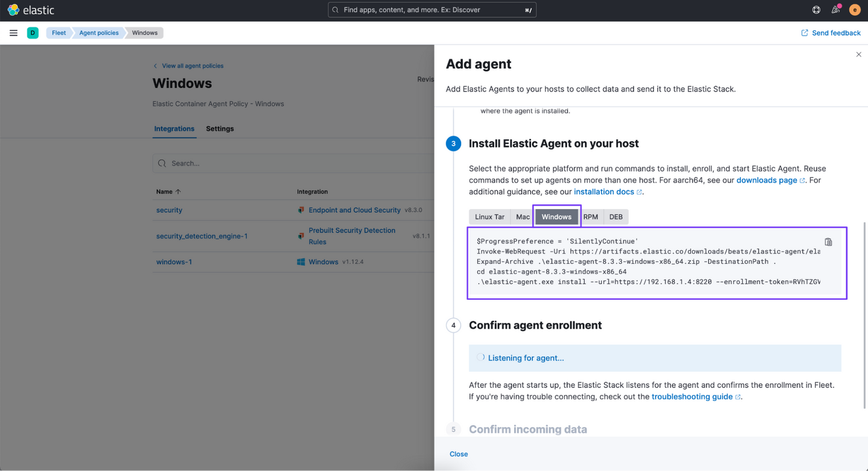Open the hamburger navigation menu
This screenshot has height=471, width=868.
[13, 33]
